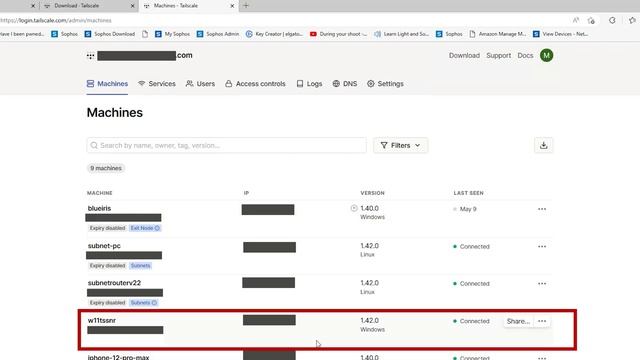
Task: Open the Learn Light and So... bookmark
Action: point(402,34)
